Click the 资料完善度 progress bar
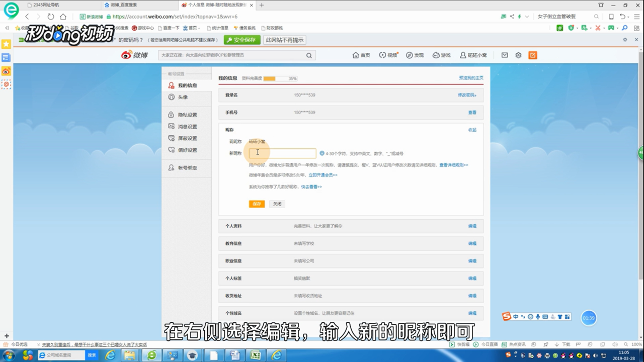644x362 pixels. (280, 78)
